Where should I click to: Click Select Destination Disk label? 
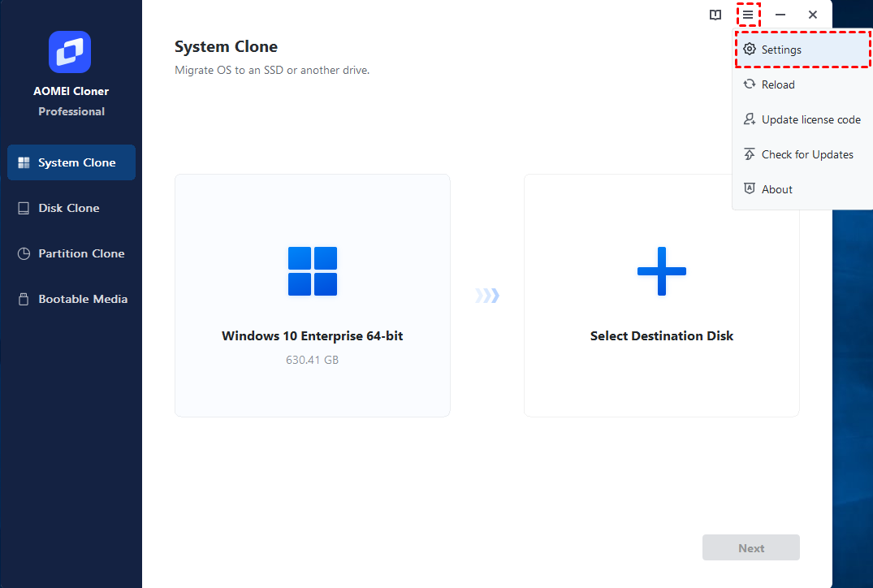(x=661, y=335)
